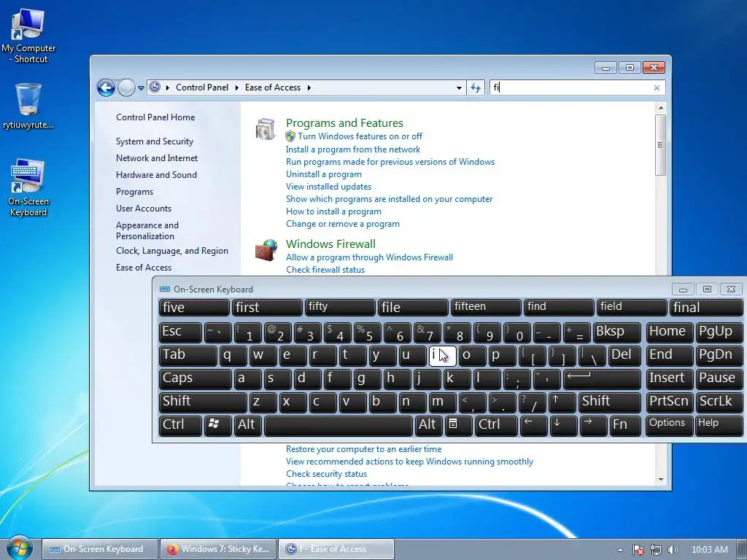The image size is (747, 560).
Task: Open My Computer shortcut desktop icon
Action: (28, 36)
